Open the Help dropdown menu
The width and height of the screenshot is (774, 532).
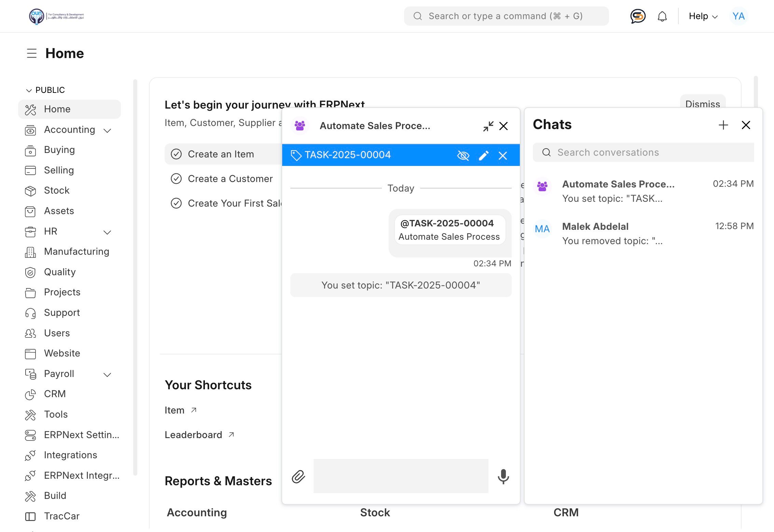pos(703,16)
